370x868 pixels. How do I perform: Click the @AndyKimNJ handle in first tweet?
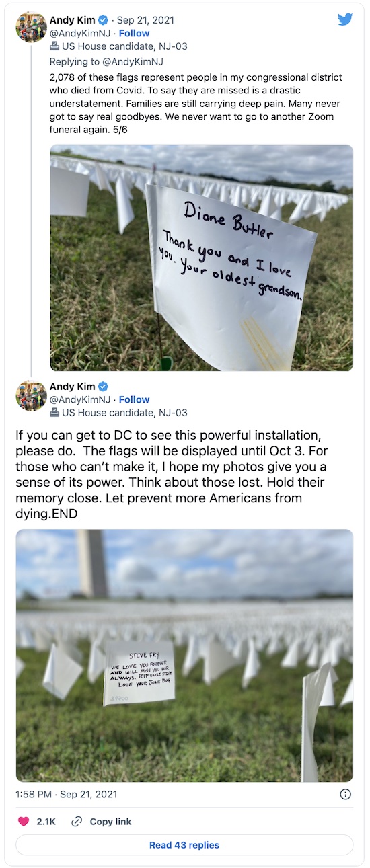click(x=78, y=33)
